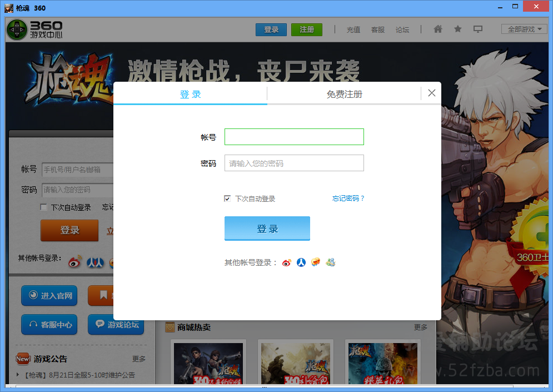Viewport: 553px width, 392px height.
Task: Open the 充值 menu item
Action: (353, 29)
